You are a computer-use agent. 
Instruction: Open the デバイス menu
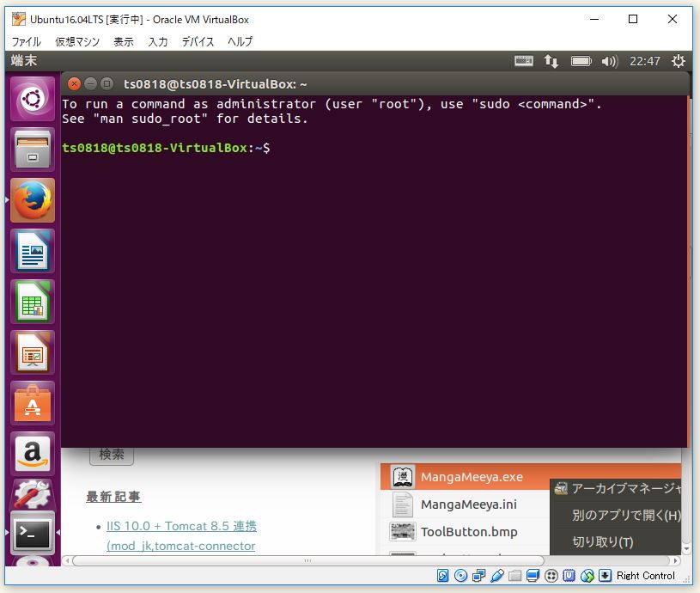198,41
